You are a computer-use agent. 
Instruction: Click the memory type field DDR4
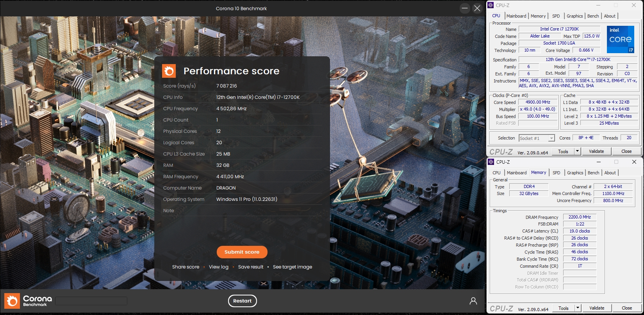[529, 187]
